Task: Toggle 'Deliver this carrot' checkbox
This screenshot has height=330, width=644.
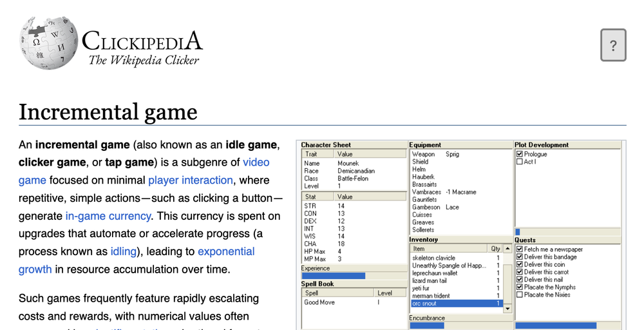Action: [520, 271]
